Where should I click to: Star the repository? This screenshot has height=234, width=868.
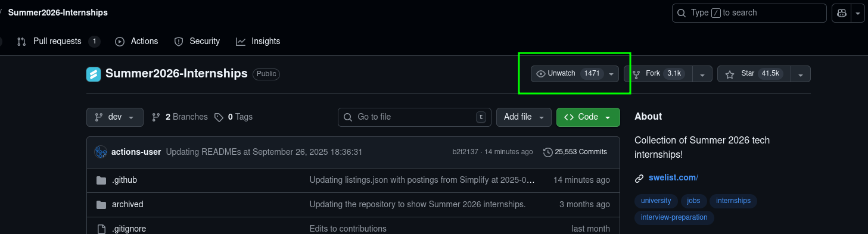pyautogui.click(x=754, y=74)
